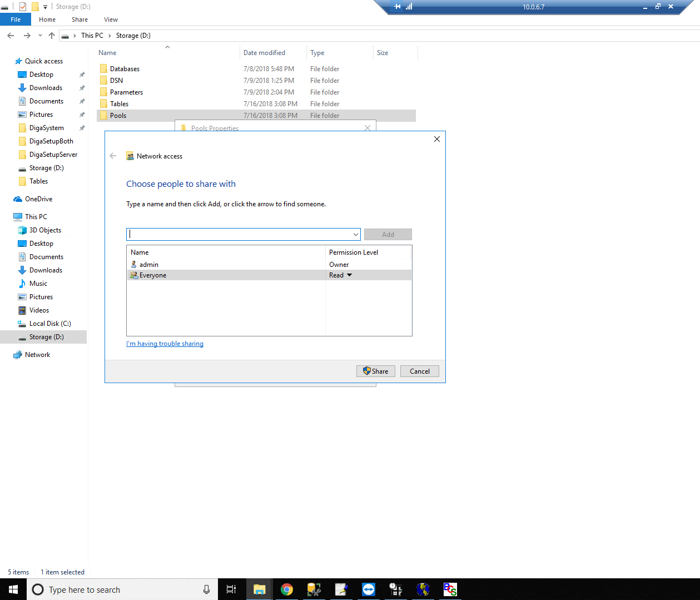Click the back arrow in Network access dialog
This screenshot has width=700, height=600.
click(113, 156)
